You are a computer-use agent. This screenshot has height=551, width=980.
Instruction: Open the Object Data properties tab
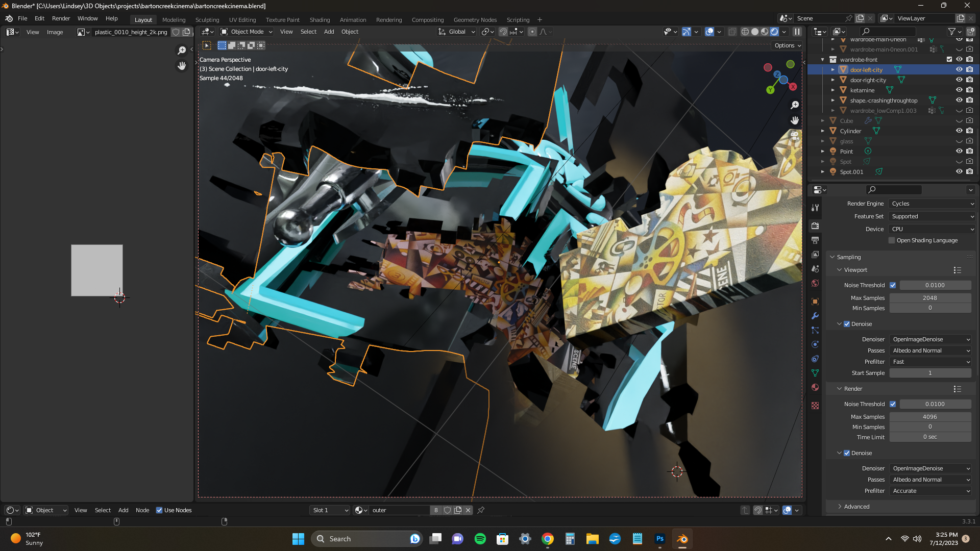(x=815, y=373)
